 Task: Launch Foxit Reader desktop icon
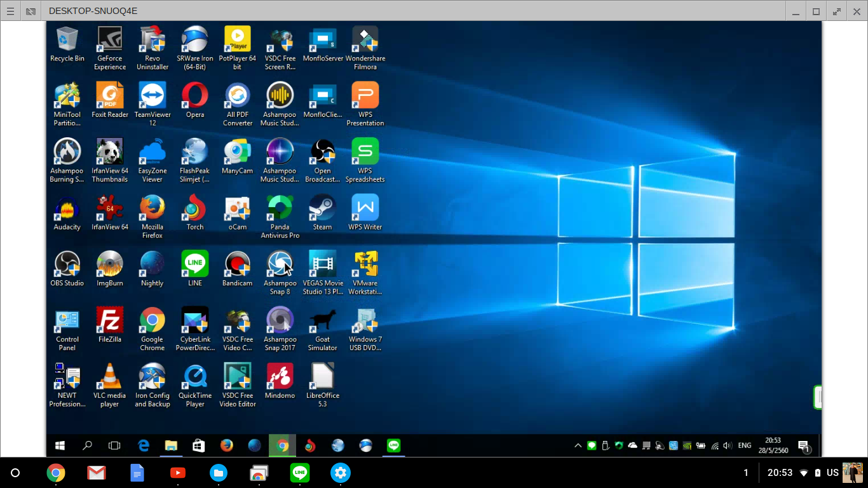coord(110,100)
